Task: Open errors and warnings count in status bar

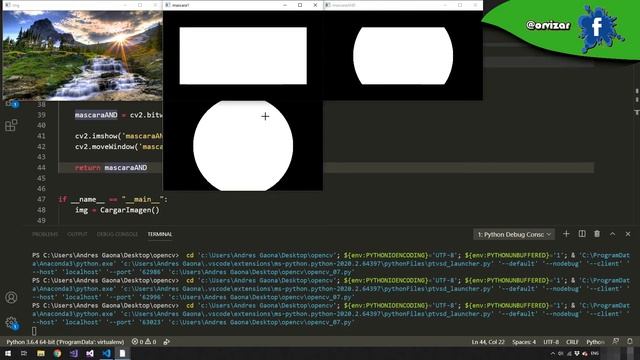Action: click(144, 342)
